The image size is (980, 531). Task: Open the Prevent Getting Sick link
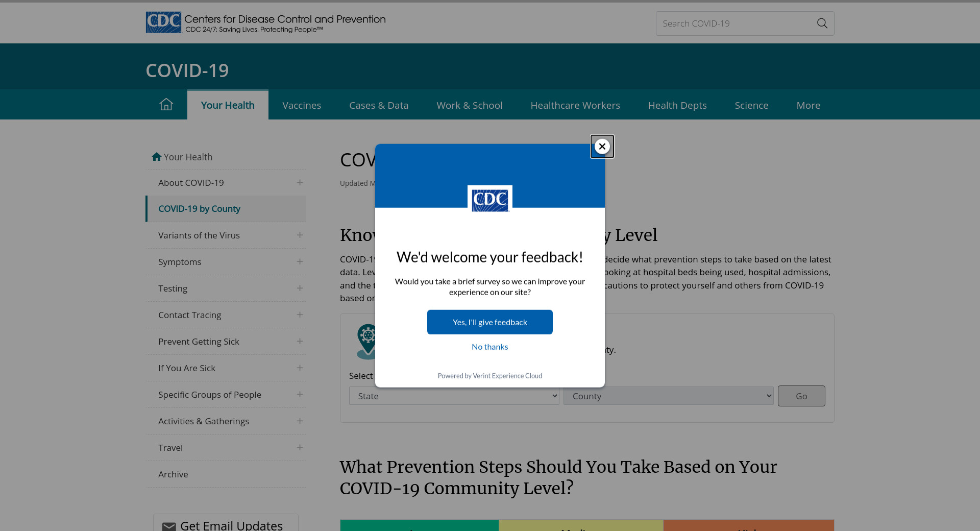(199, 342)
